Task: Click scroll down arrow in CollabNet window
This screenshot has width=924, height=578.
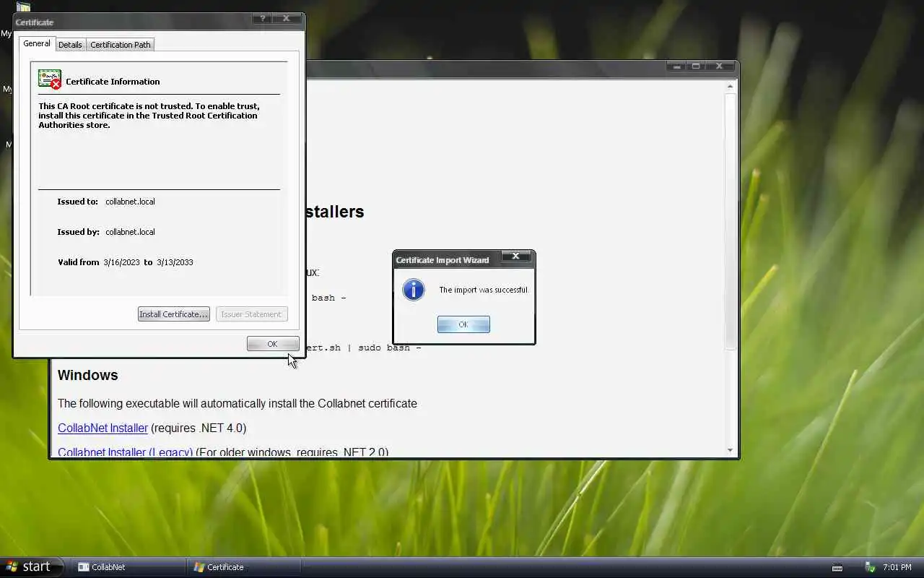Action: [x=730, y=450]
